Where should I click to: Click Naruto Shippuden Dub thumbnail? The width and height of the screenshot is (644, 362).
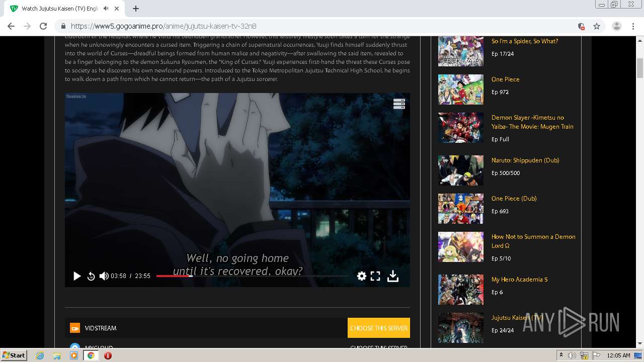460,170
